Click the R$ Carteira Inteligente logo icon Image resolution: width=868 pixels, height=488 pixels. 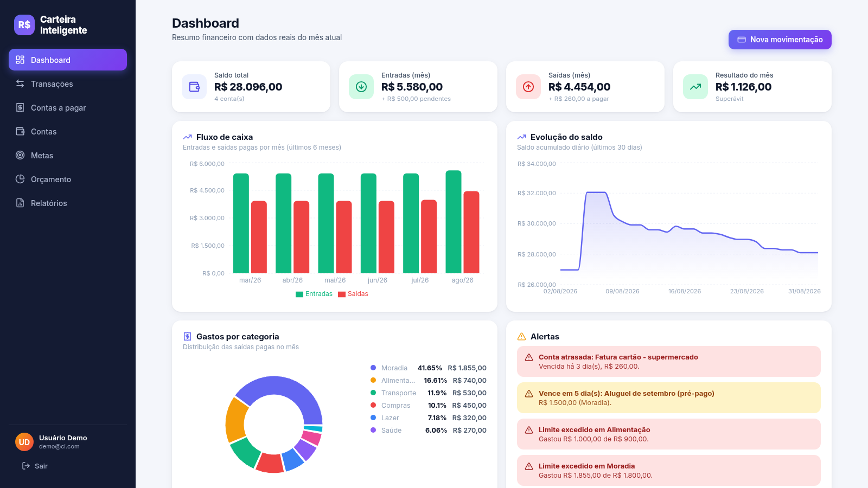pyautogui.click(x=24, y=25)
